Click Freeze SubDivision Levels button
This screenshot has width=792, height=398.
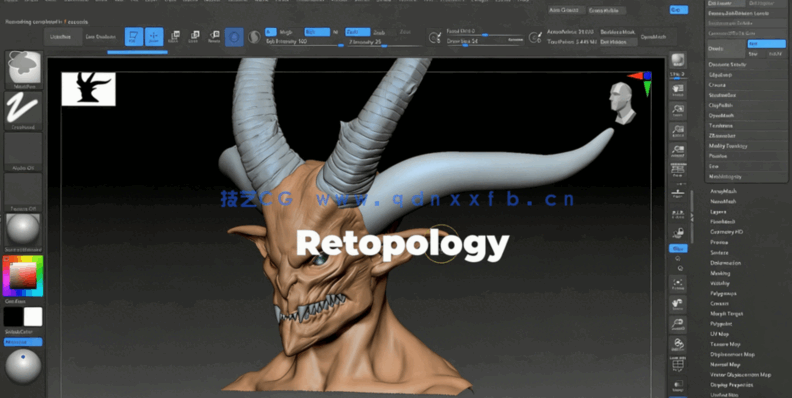(746, 14)
